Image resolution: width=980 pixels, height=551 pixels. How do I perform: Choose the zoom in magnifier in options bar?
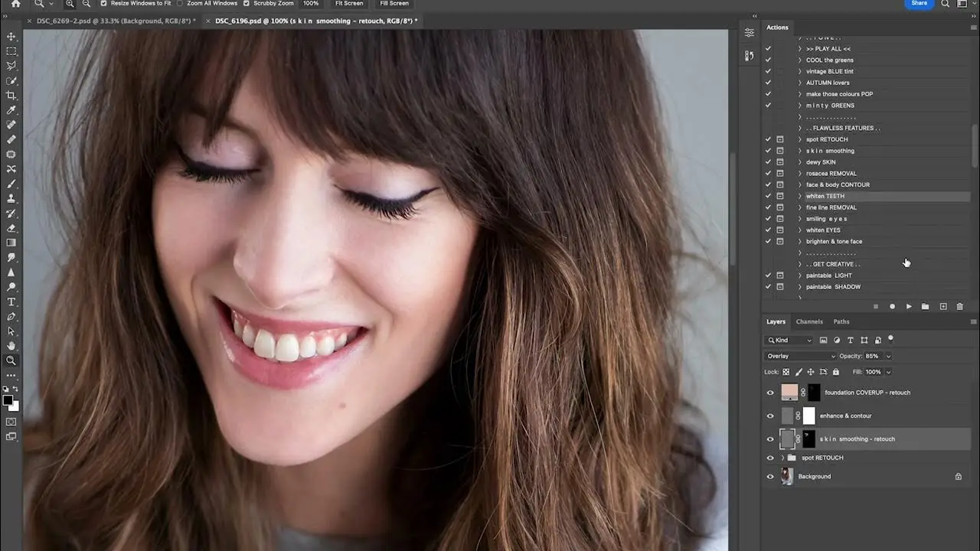coord(70,4)
